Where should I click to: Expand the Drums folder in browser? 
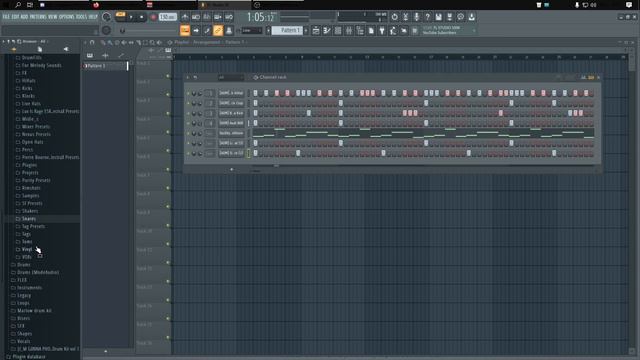click(x=23, y=264)
